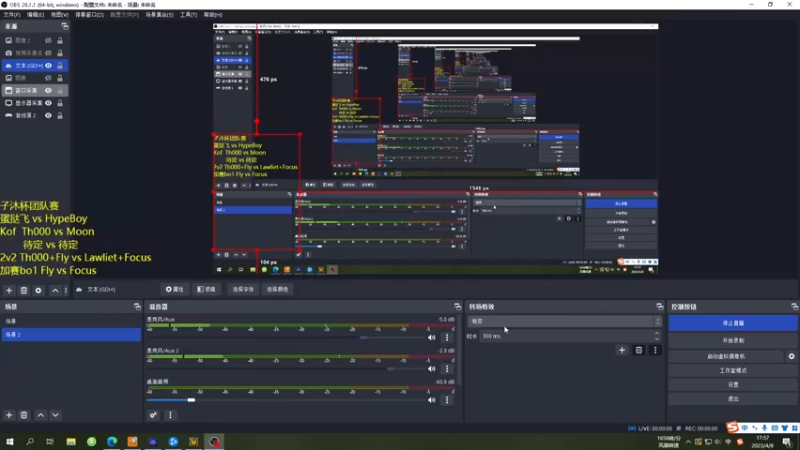Hide the 游戏源 2 source
800x450 pixels.
[x=48, y=115]
